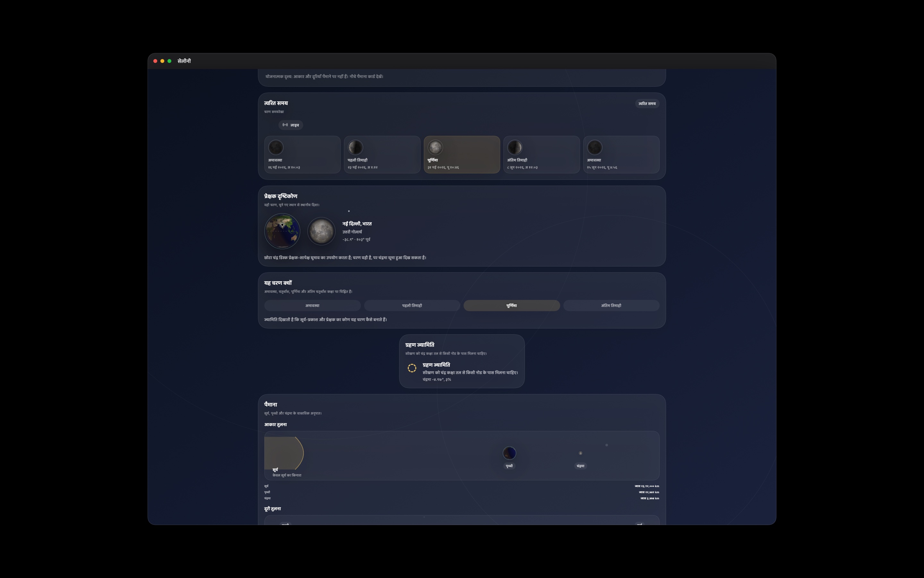Select the half-moon icon in the पहली तिमाही card
Screen dimensions: 924x578
[355, 147]
